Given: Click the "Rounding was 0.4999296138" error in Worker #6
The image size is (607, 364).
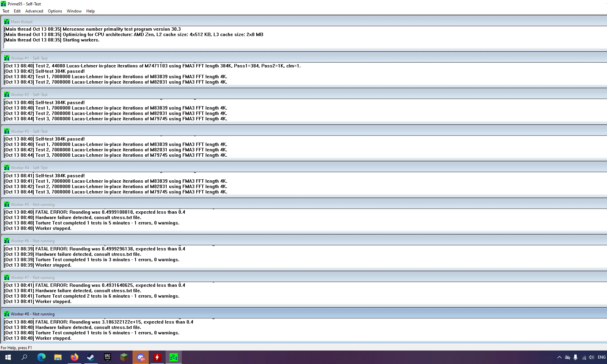Looking at the screenshot, I should coord(95,249).
